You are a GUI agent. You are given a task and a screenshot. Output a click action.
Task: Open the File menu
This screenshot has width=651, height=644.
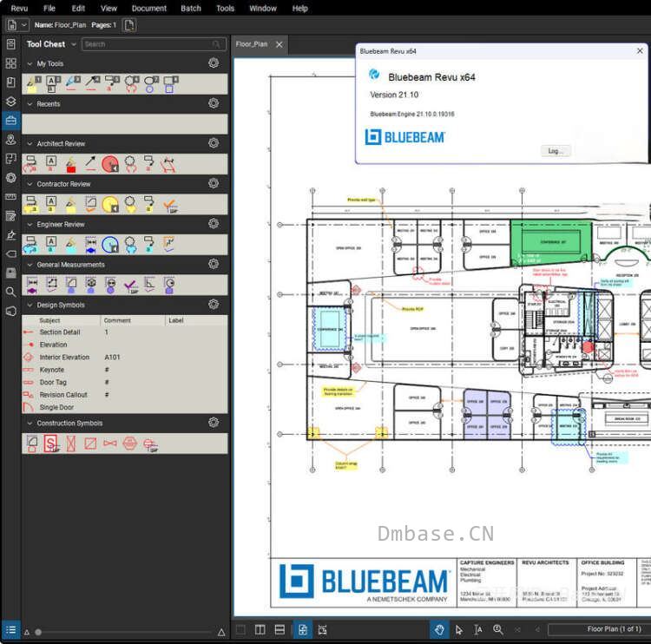coord(49,9)
